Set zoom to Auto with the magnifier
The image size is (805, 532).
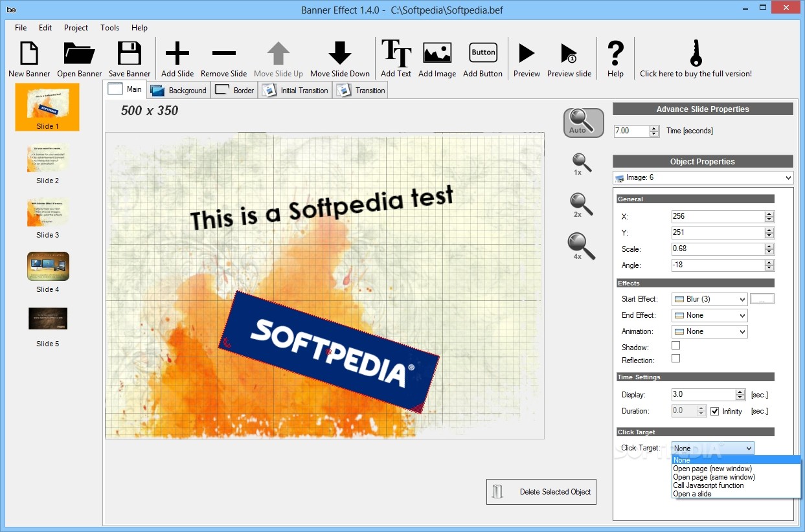pos(584,122)
